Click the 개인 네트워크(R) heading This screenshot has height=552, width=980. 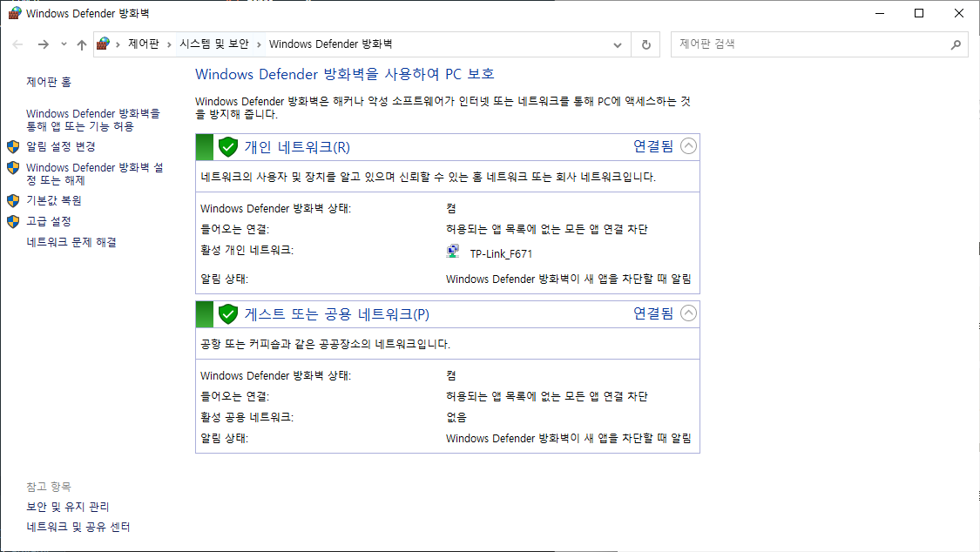click(x=297, y=147)
